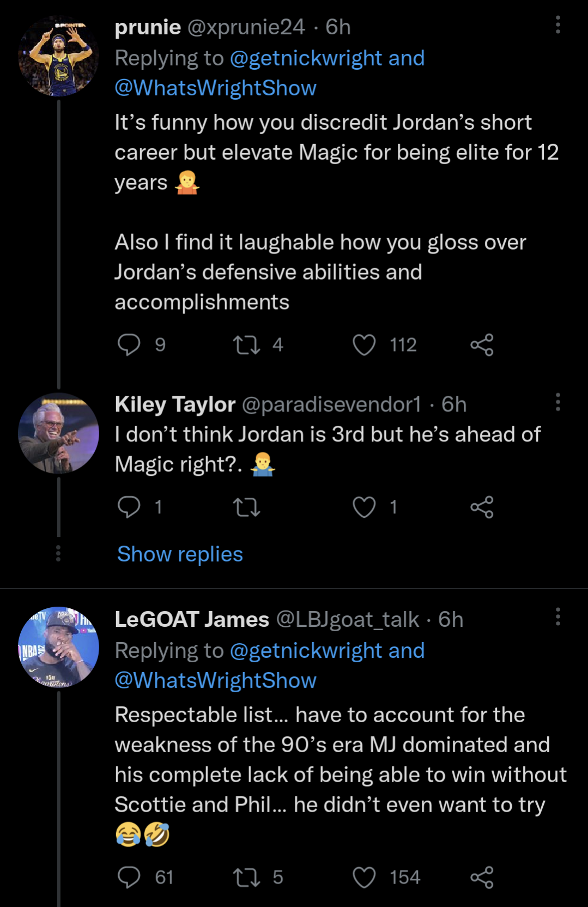
Task: Share LeGOAT James's tweet
Action: 482,878
